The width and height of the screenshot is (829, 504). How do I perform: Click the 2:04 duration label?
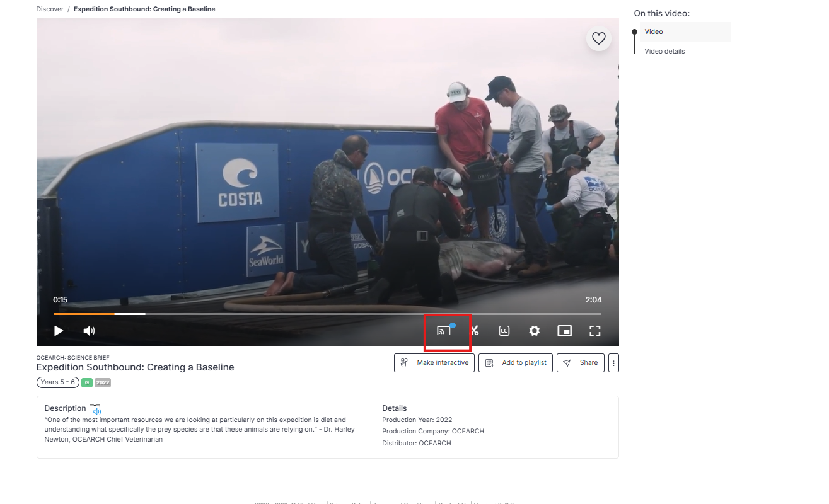(x=593, y=300)
